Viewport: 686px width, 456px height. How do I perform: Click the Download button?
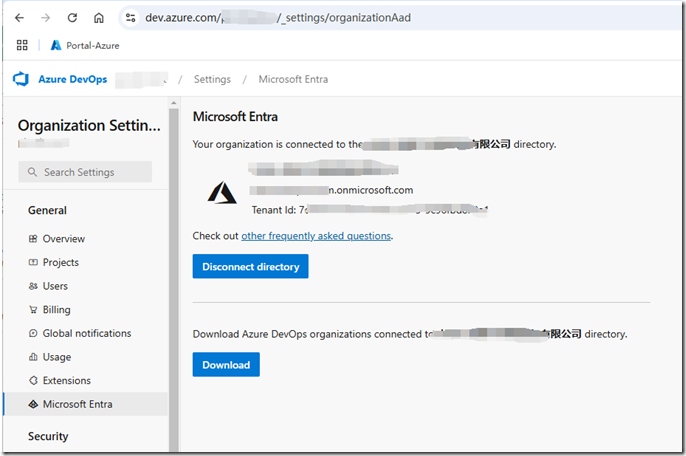click(x=226, y=365)
